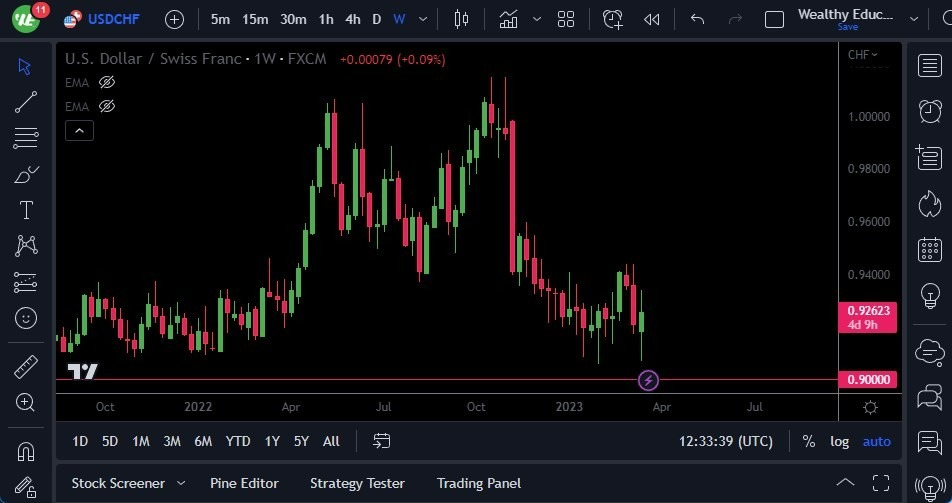952x503 pixels.
Task: Toggle lock all drawing tools
Action: tap(26, 487)
